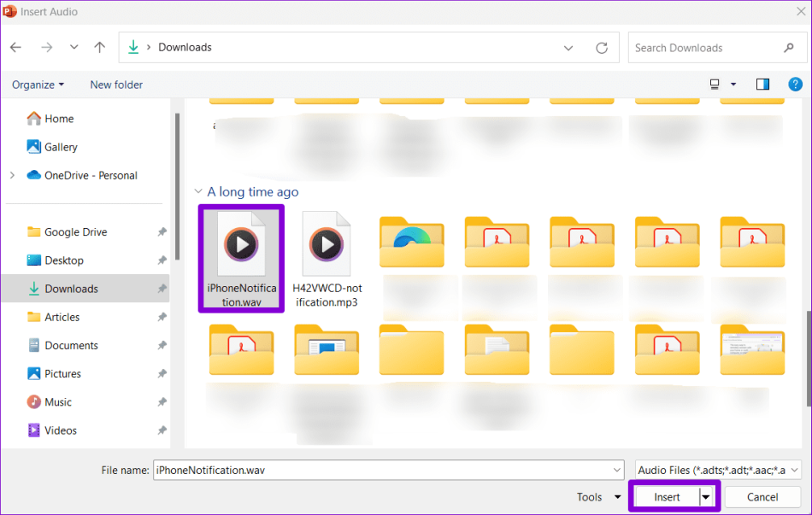The image size is (812, 515).
Task: Click the New folder button
Action: (115, 84)
